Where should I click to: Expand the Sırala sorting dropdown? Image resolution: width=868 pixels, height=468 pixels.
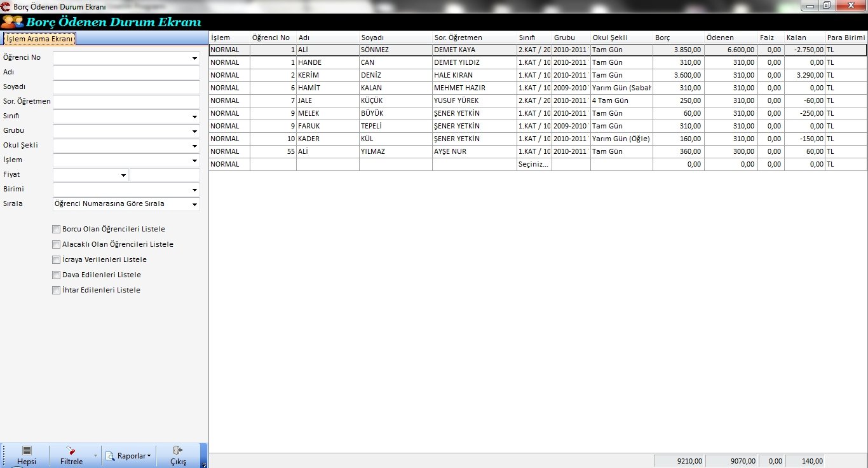[x=194, y=204]
